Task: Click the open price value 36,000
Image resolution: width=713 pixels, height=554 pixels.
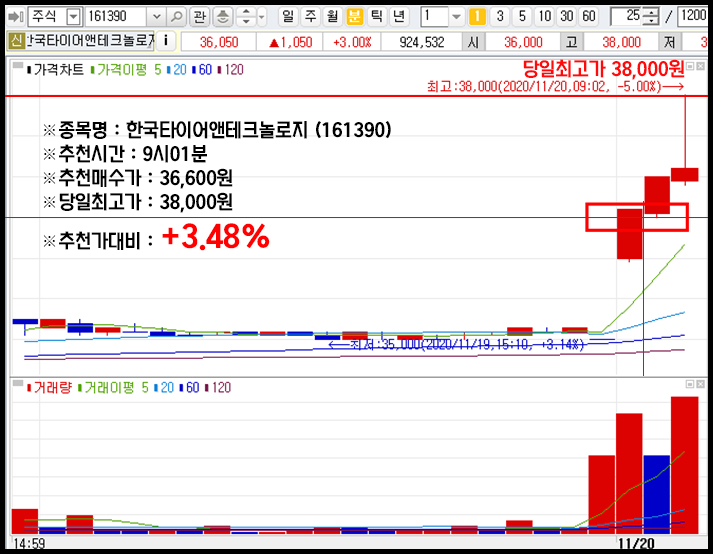Action: click(522, 42)
